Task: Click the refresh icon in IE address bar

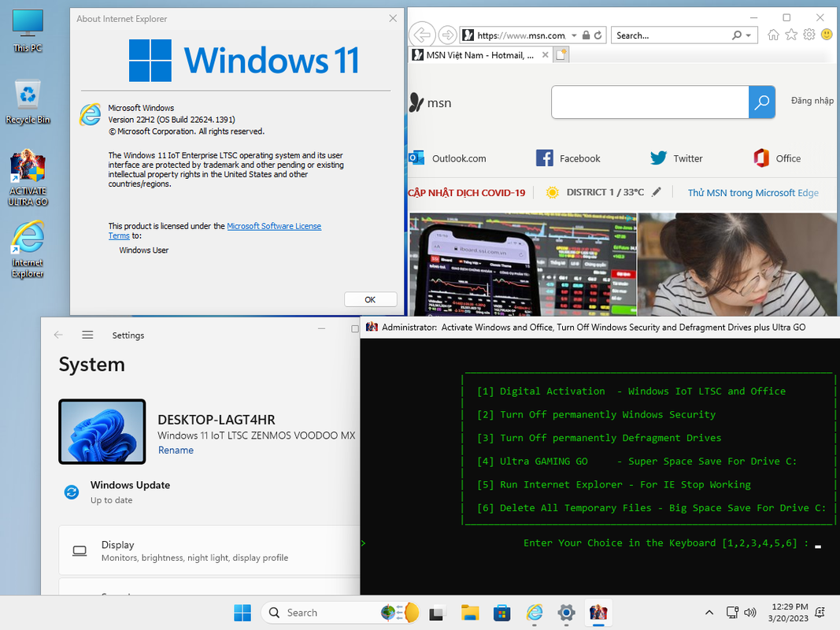Action: (x=598, y=35)
